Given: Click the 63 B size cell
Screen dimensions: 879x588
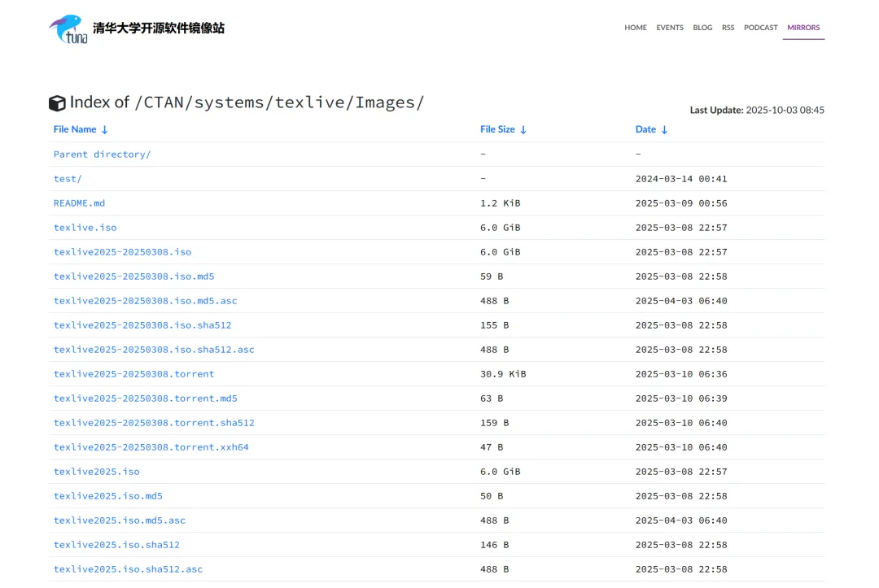Looking at the screenshot, I should point(492,399).
